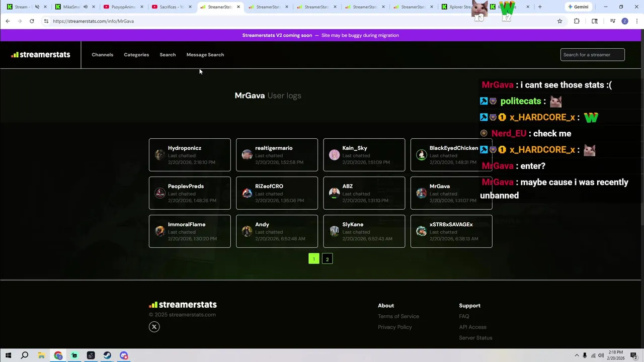Open Privacy Policy link
644x362 pixels.
[395, 327]
